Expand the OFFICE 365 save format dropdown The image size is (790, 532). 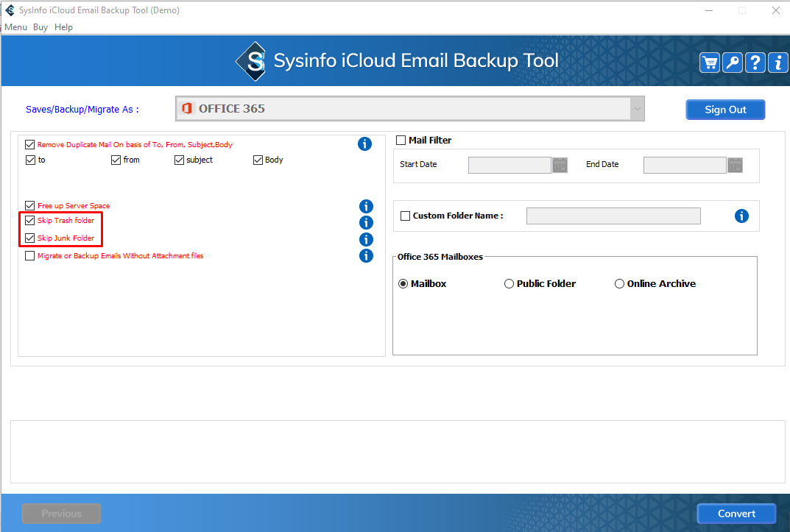click(x=636, y=109)
